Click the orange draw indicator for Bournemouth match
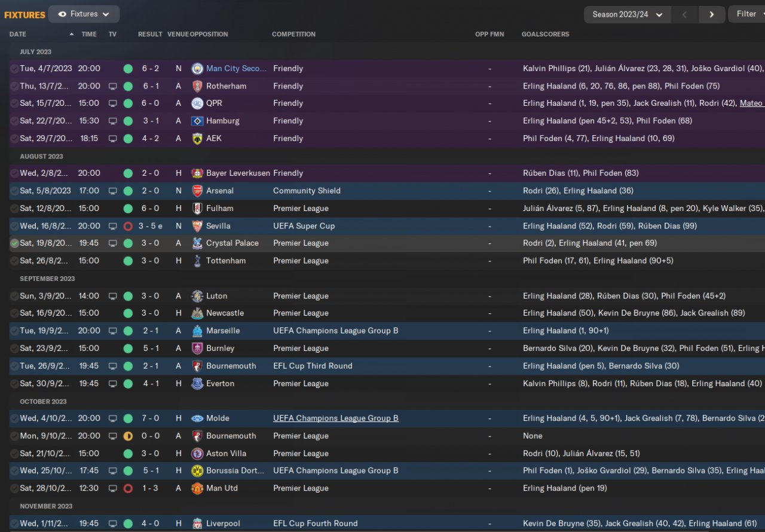Viewport: 765px width, 532px height. click(128, 436)
